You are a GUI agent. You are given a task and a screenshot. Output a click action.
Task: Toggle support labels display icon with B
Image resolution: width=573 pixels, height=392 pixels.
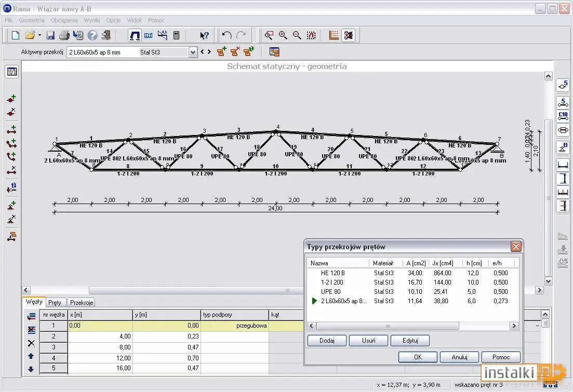tap(563, 147)
